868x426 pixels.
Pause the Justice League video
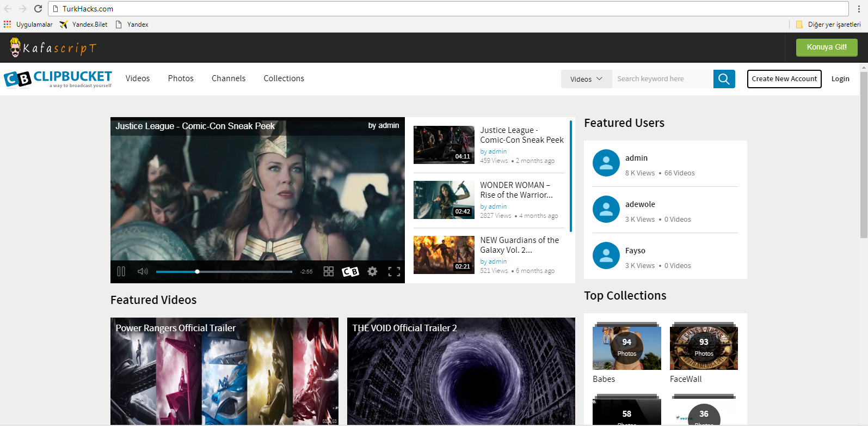coord(121,271)
